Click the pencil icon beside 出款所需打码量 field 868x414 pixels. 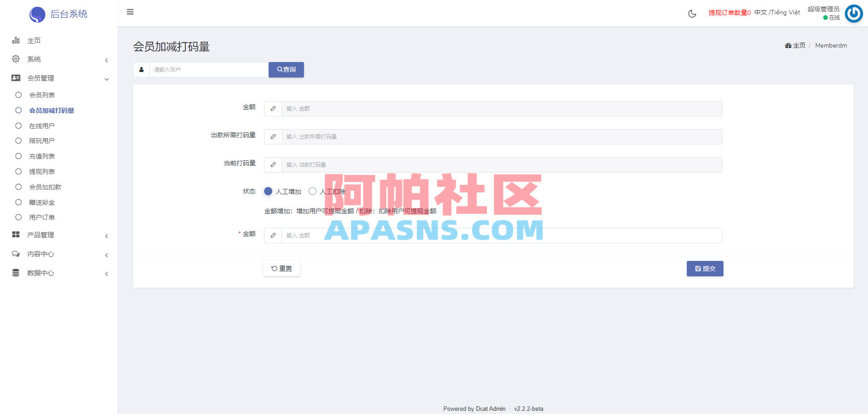point(273,136)
